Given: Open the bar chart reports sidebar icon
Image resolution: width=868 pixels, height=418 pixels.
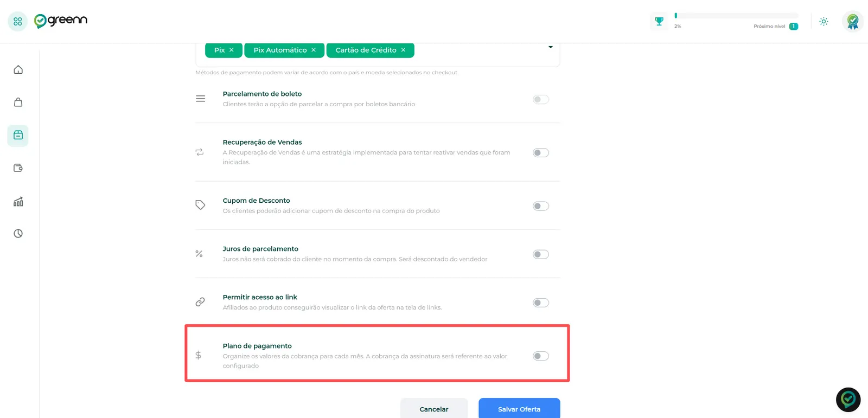Looking at the screenshot, I should click(18, 201).
